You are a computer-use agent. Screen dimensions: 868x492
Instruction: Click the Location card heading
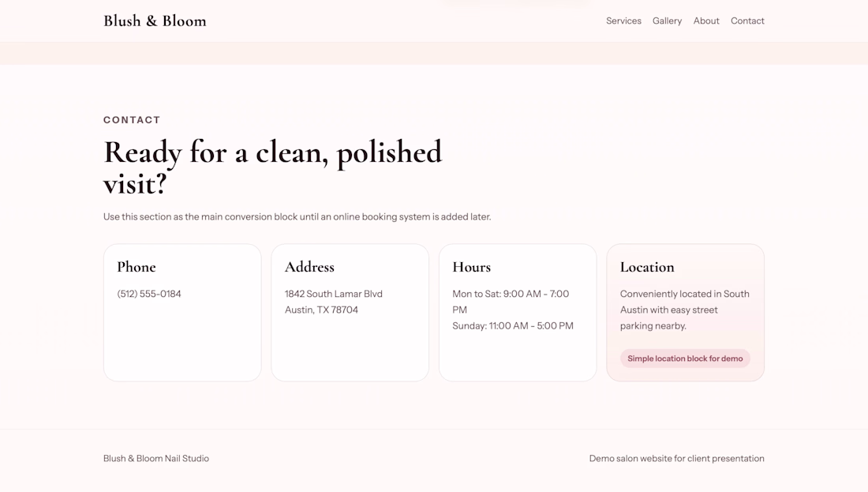tap(647, 267)
